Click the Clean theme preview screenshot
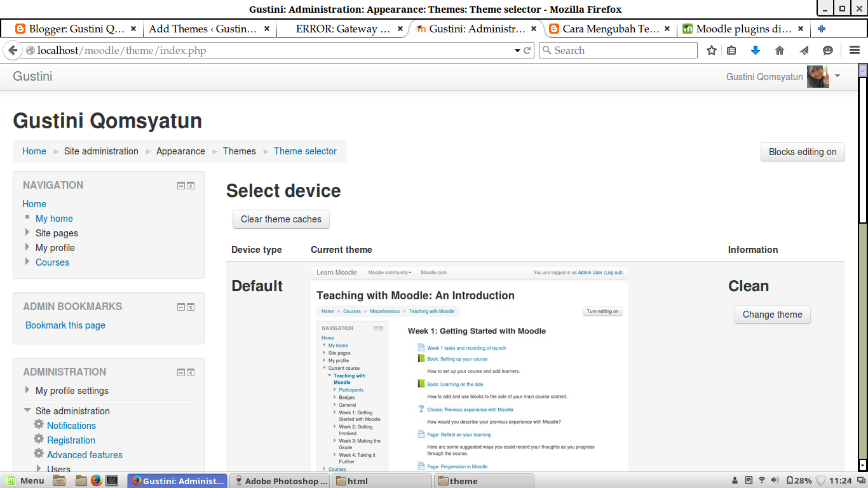Image resolution: width=868 pixels, height=488 pixels. (x=470, y=368)
